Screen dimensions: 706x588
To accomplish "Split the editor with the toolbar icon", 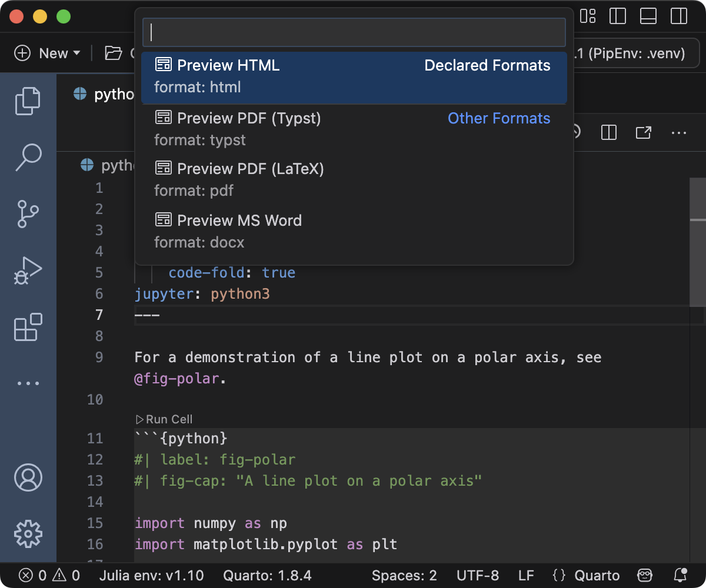I will [x=608, y=132].
